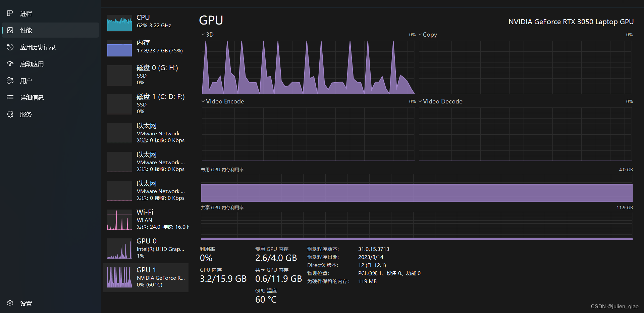Click the Services (服务) puzzle icon
644x313 pixels.
click(10, 114)
